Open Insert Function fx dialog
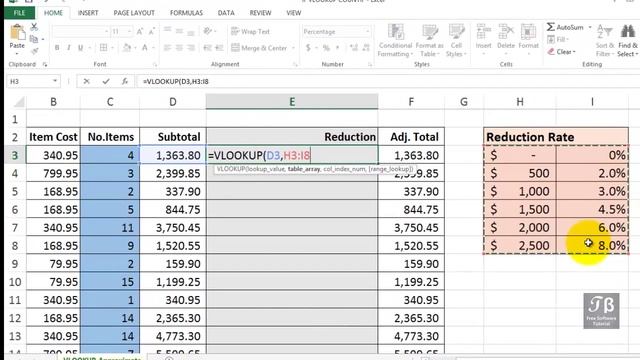Screen dimensions: 640x360 coord(125,81)
